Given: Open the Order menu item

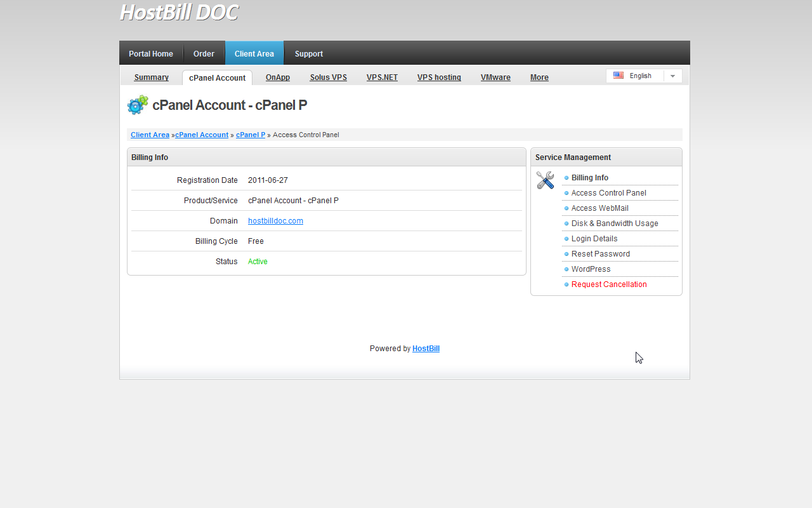Looking at the screenshot, I should pyautogui.click(x=204, y=54).
